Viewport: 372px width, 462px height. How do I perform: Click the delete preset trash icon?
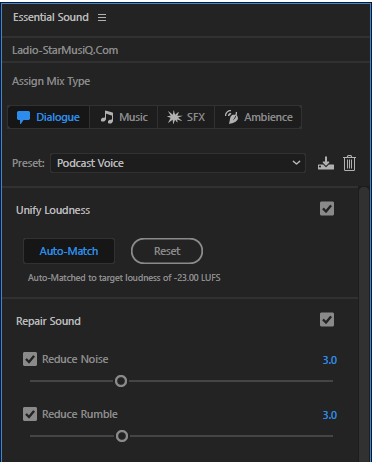click(x=349, y=163)
